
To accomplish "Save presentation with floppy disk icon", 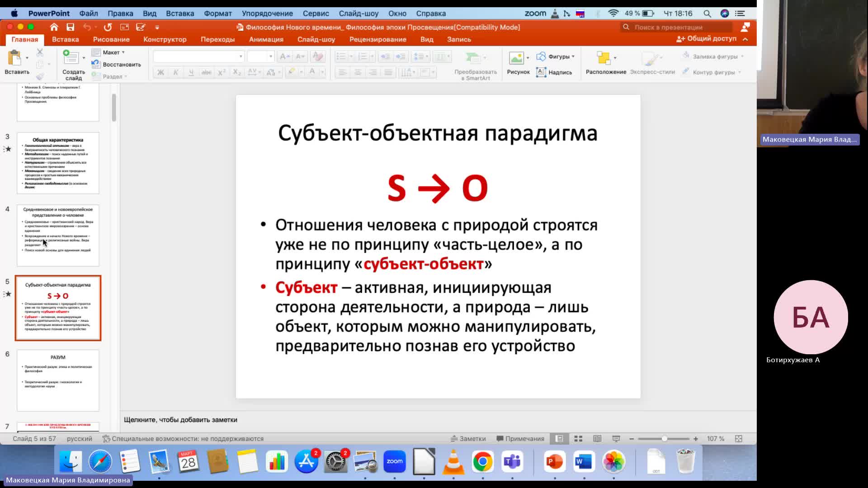I will (70, 27).
